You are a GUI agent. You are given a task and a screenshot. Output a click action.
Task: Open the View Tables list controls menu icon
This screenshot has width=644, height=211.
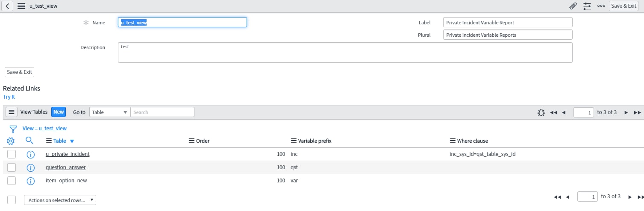(x=12, y=112)
